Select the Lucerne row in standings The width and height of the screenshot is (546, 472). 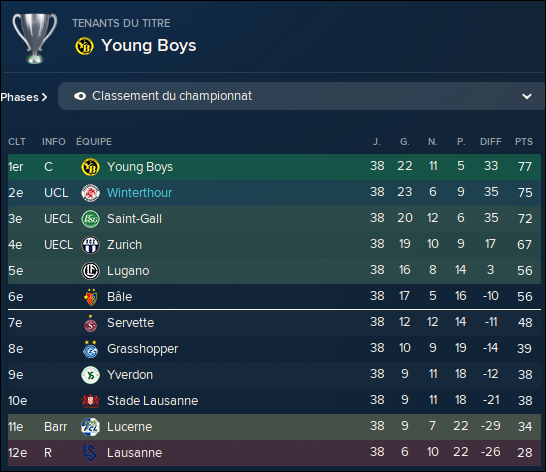[274, 427]
